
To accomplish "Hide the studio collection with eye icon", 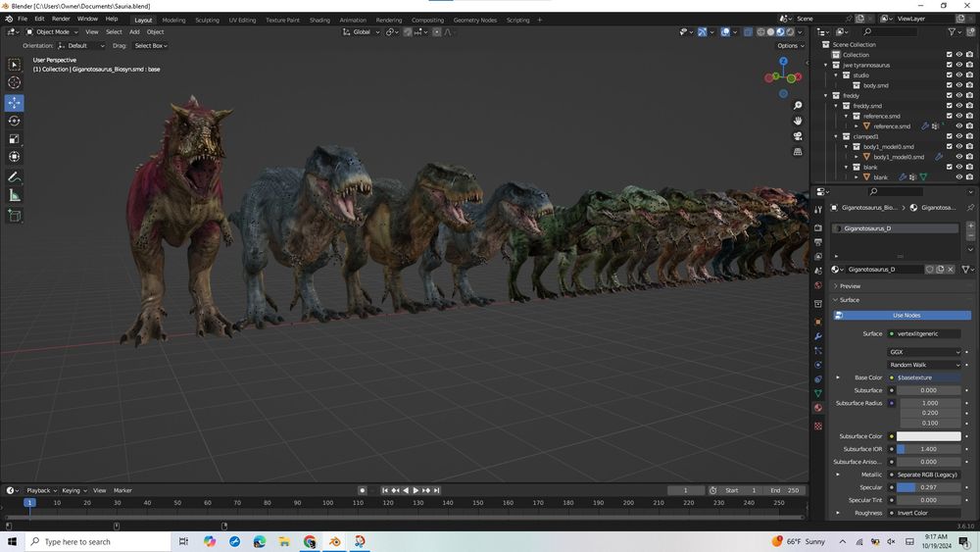I will [x=959, y=75].
